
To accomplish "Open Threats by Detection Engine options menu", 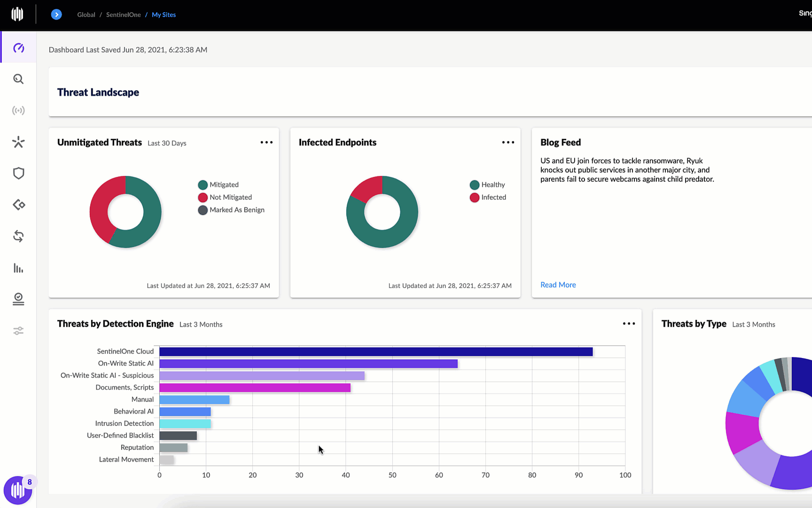I will [x=629, y=324].
